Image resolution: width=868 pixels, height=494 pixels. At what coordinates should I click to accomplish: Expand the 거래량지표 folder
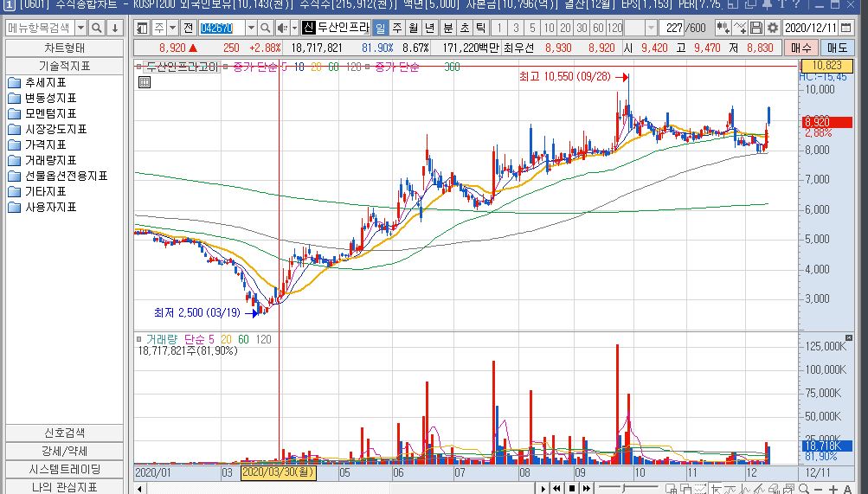15,160
